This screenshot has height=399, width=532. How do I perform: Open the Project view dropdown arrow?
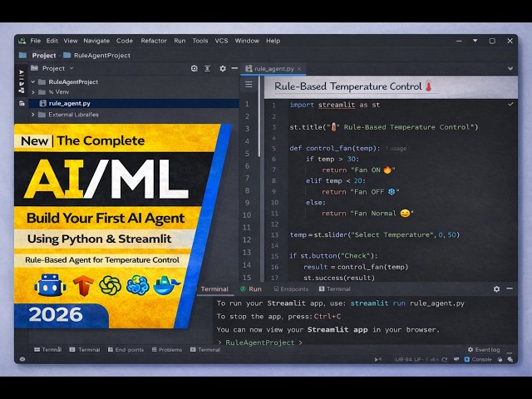point(71,68)
